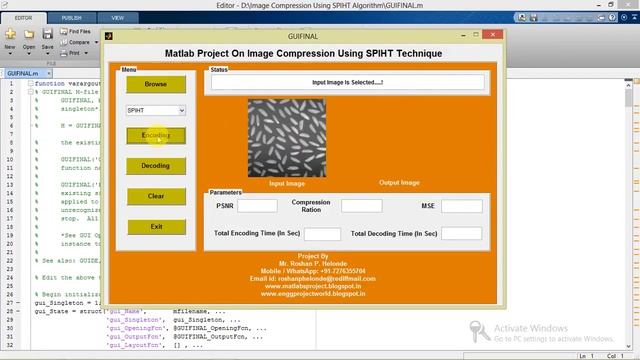
Task: Click the Exit button
Action: pyautogui.click(x=156, y=227)
